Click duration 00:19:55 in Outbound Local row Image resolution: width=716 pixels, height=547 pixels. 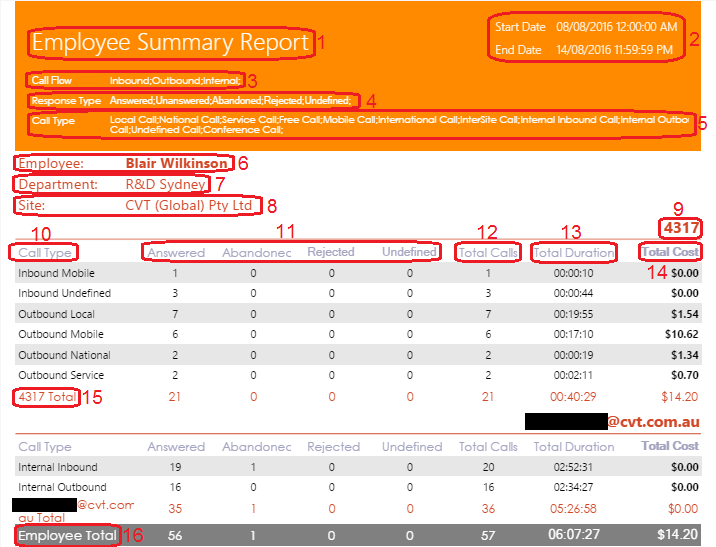574,314
